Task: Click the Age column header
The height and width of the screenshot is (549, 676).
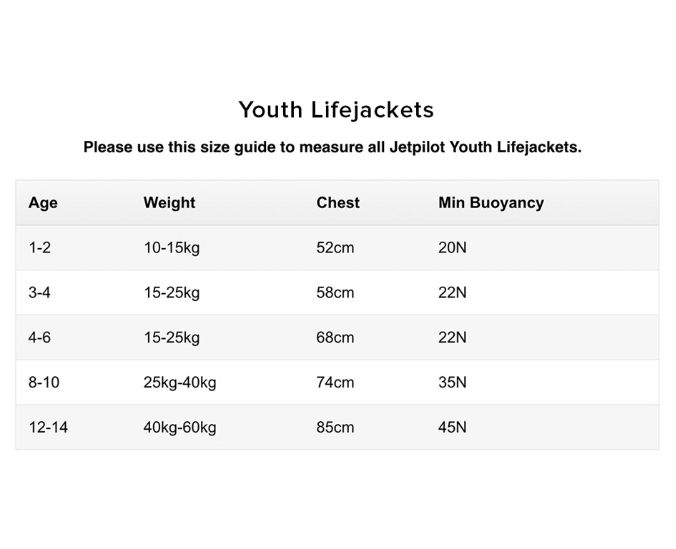Action: click(x=43, y=203)
